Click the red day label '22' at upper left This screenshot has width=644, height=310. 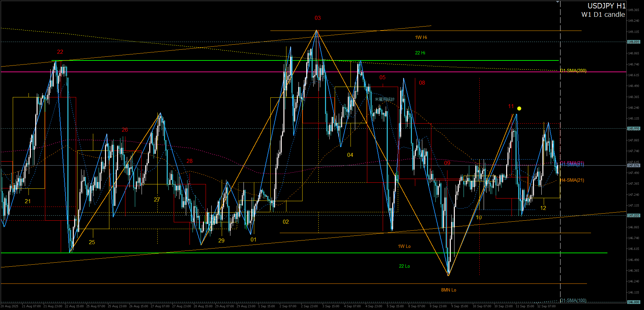click(60, 52)
